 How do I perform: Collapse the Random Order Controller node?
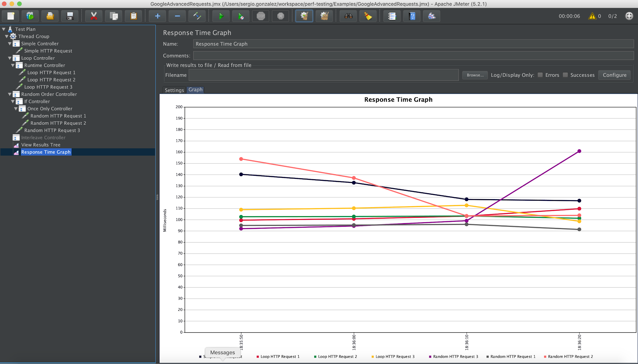click(x=10, y=94)
